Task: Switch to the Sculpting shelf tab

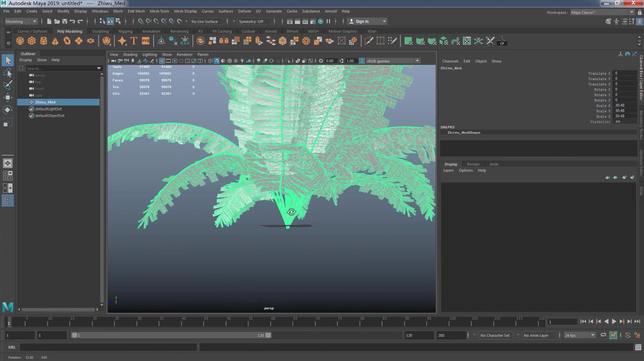Action: (x=100, y=31)
